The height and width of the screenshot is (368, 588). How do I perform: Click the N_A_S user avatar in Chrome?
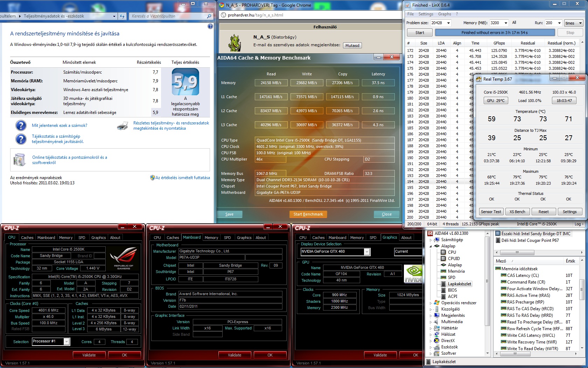[x=234, y=43]
